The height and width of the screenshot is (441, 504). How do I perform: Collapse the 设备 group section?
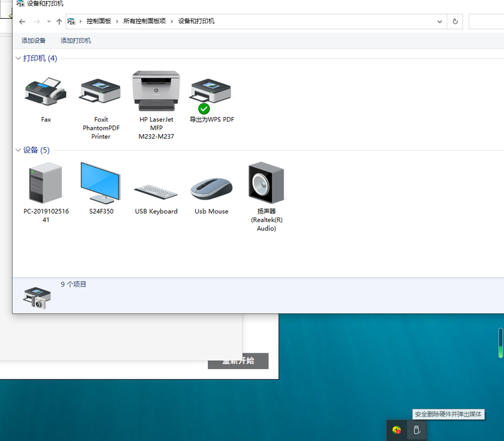point(18,150)
